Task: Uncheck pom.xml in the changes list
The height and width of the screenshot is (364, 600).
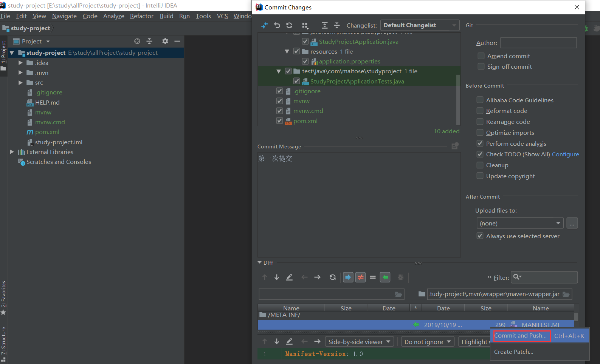Action: pyautogui.click(x=279, y=121)
